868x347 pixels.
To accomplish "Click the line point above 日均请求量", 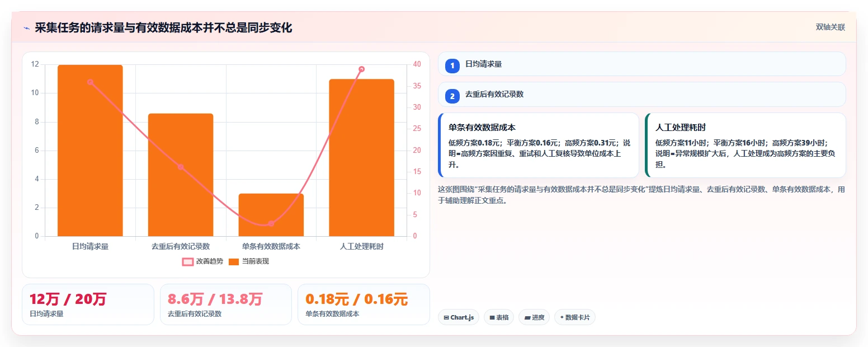I will pos(90,82).
